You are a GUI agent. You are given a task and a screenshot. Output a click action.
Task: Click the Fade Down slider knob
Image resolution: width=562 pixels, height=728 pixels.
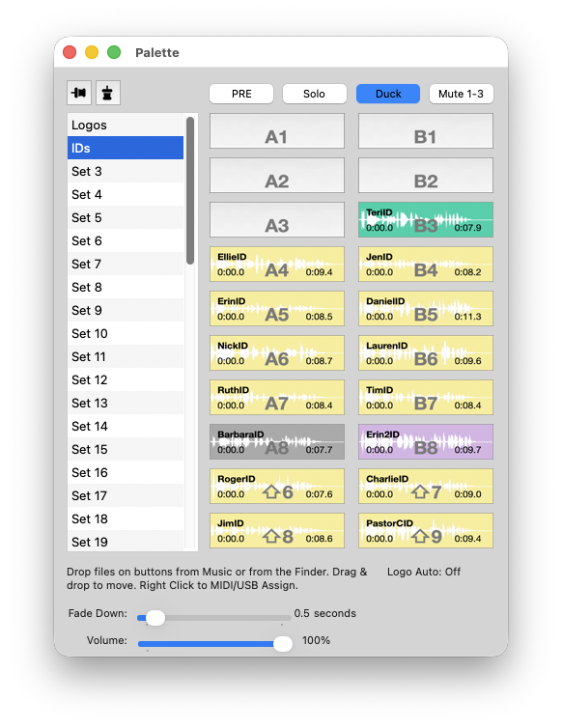tap(155, 618)
